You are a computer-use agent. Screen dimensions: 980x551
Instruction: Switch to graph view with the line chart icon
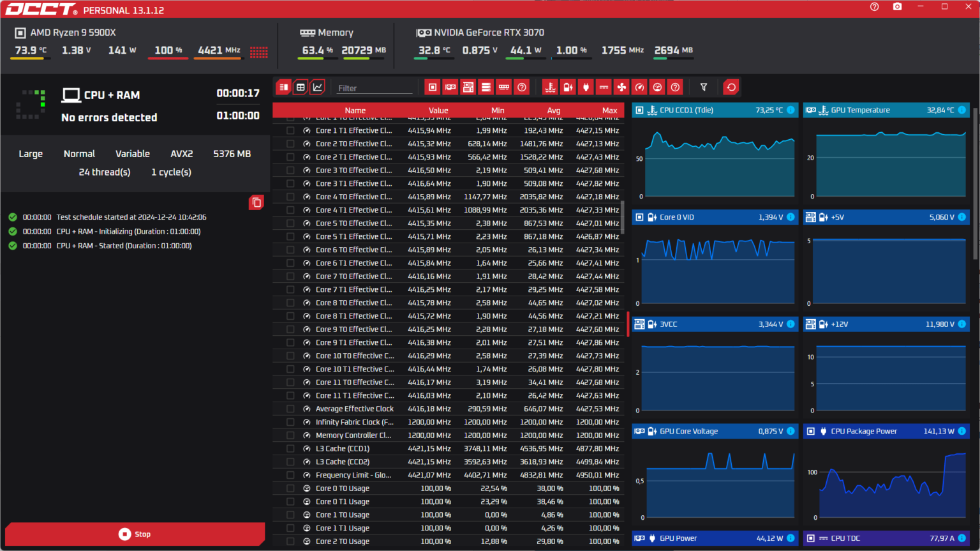pos(317,87)
